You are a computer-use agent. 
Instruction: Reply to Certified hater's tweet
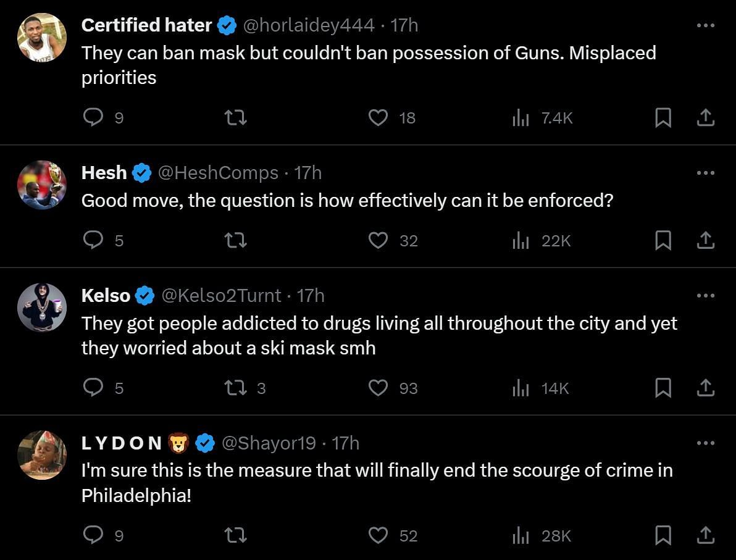click(93, 117)
